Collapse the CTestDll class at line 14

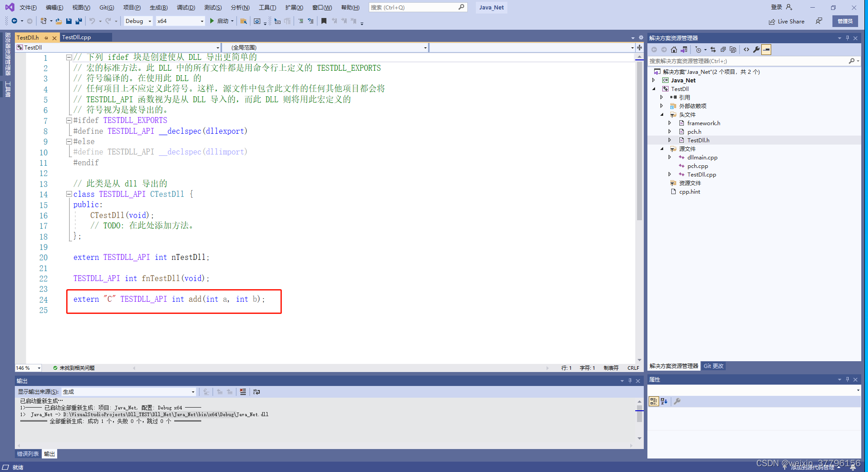pyautogui.click(x=69, y=194)
